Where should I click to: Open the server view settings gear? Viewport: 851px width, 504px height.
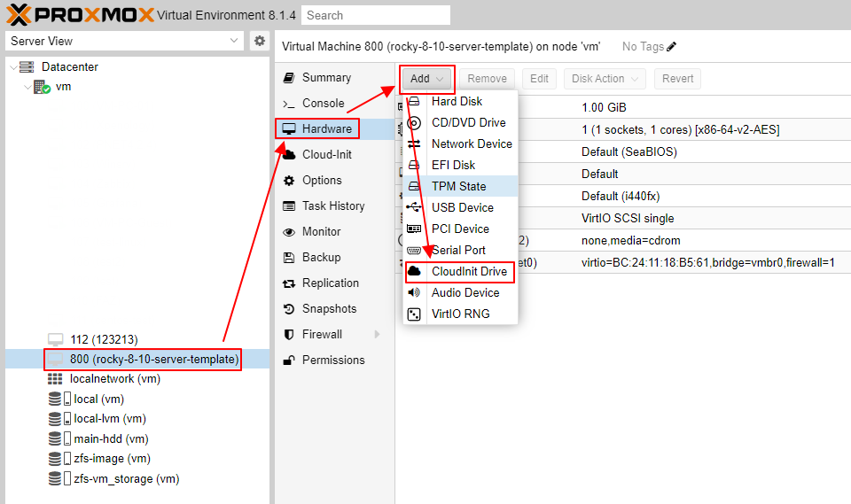[260, 41]
